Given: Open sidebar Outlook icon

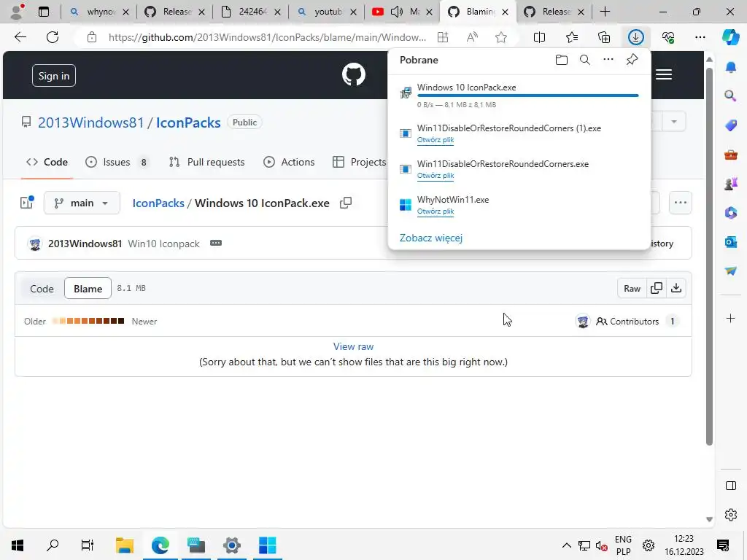Looking at the screenshot, I should 730,242.
